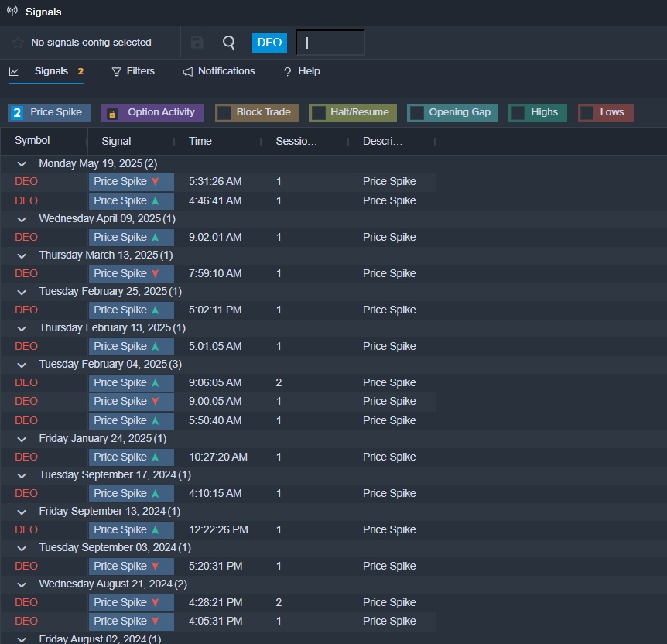This screenshot has width=667, height=644.
Task: Enable the Highs checkbox
Action: click(518, 113)
